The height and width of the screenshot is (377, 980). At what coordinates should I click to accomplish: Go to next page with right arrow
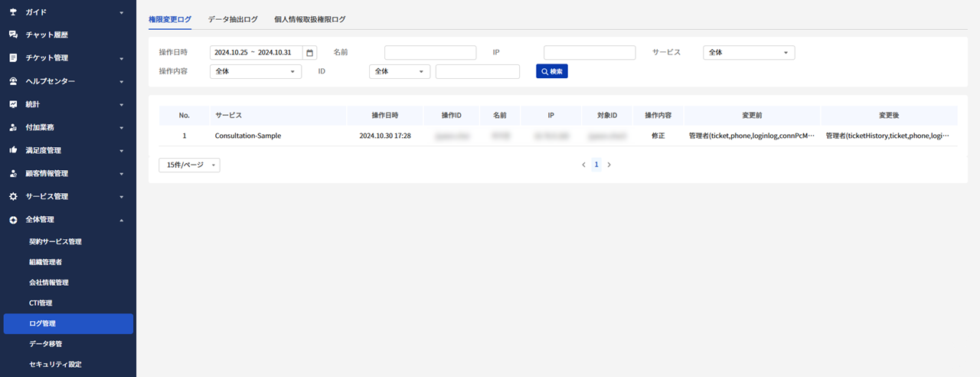[x=609, y=165]
